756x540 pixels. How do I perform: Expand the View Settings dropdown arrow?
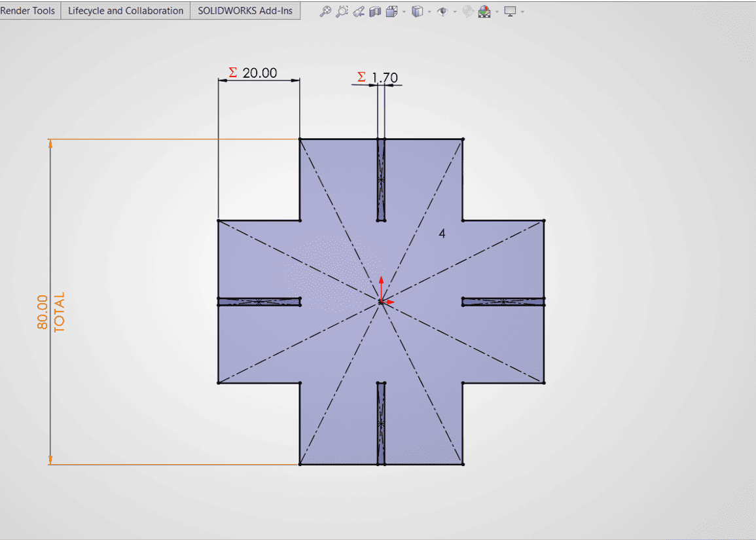tap(522, 12)
